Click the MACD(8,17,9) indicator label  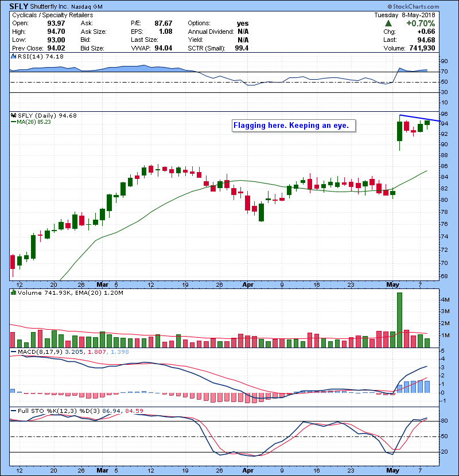pos(40,352)
